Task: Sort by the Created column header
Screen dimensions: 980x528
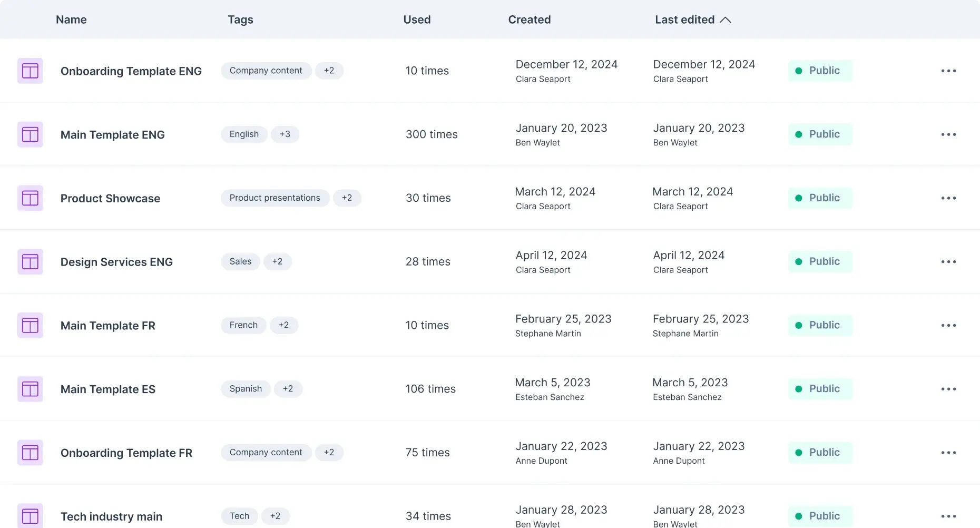Action: [x=530, y=19]
